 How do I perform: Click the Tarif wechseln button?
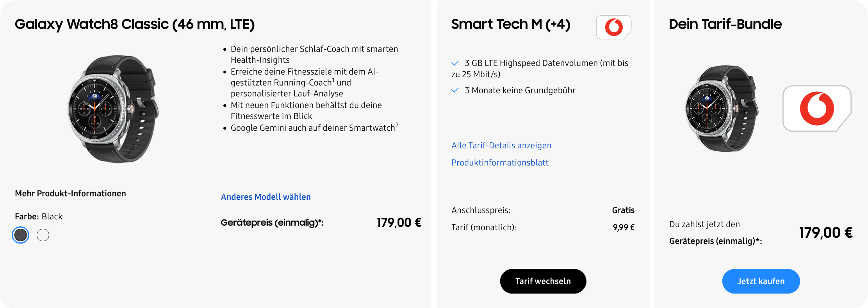[543, 281]
